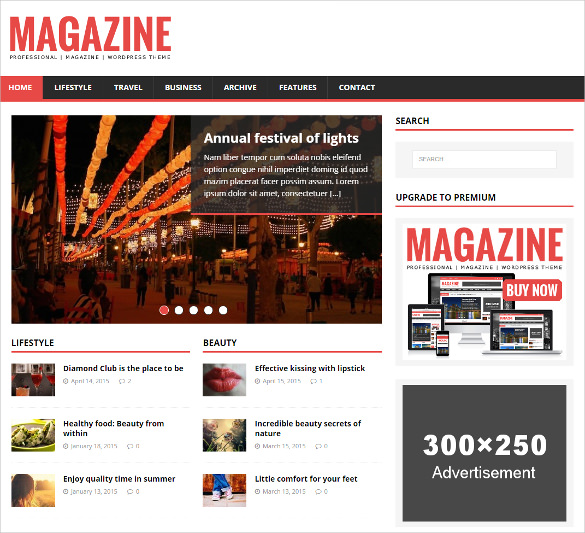The width and height of the screenshot is (585, 533).
Task: Click clock icon beside March 13, 2015
Action: (x=257, y=492)
